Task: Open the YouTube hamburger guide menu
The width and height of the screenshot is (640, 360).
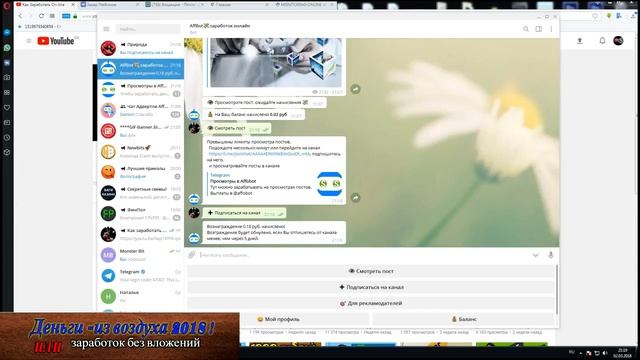Action: click(29, 41)
